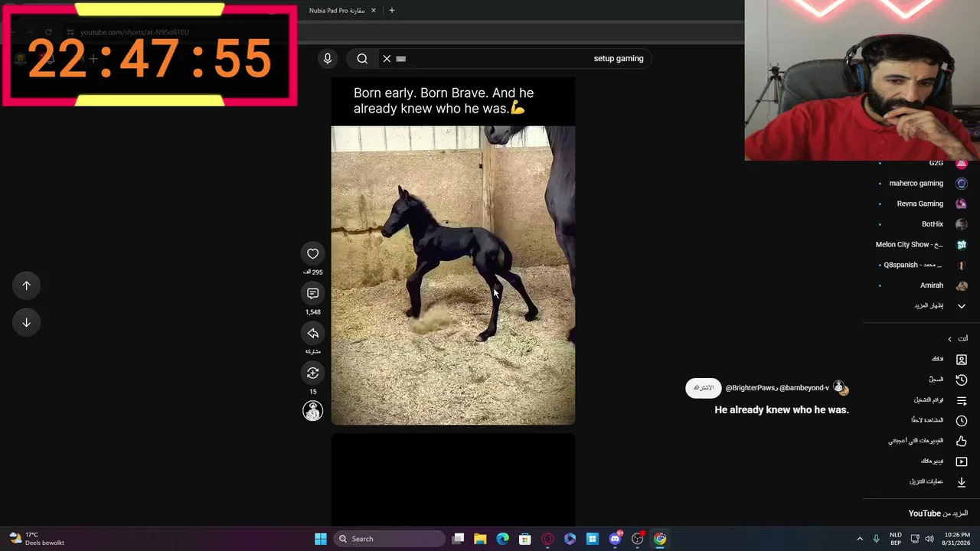Open watch history with the clock-arrow icon
The image size is (980, 551).
tap(962, 380)
